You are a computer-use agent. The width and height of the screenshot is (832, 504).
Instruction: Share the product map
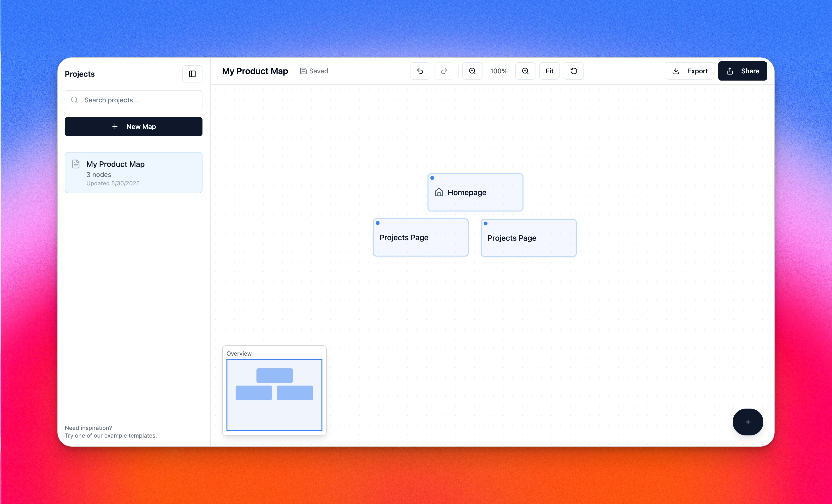pyautogui.click(x=742, y=71)
